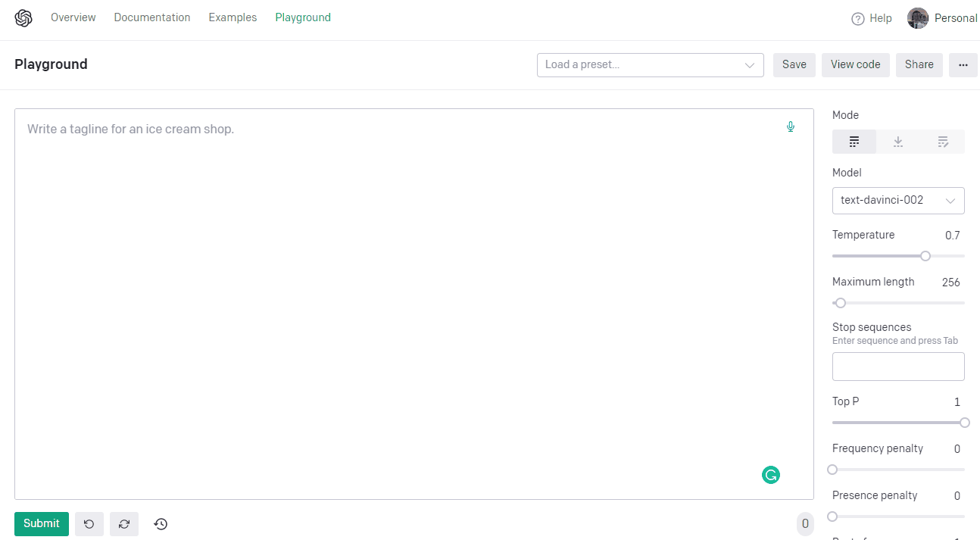
Task: Open the text-davinci-002 model dropdown
Action: click(898, 201)
